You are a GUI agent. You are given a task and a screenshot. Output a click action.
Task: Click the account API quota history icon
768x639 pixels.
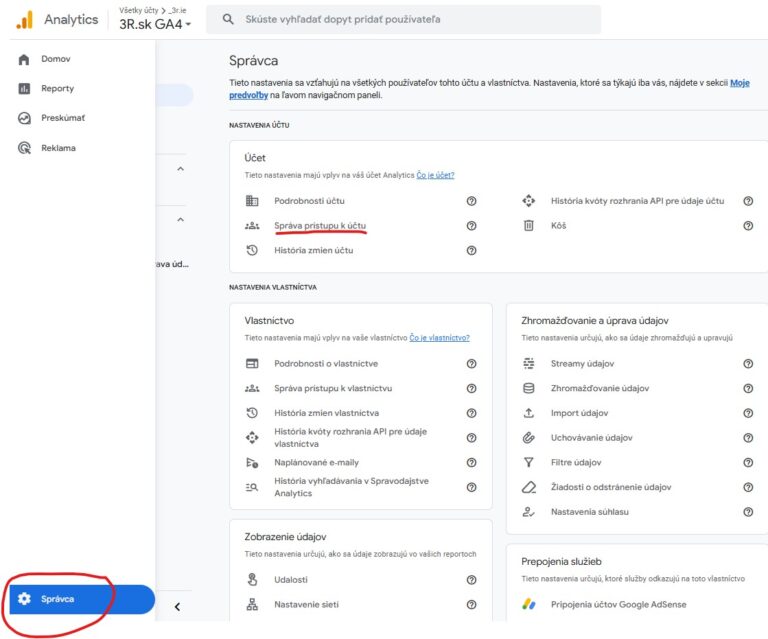[x=528, y=201]
